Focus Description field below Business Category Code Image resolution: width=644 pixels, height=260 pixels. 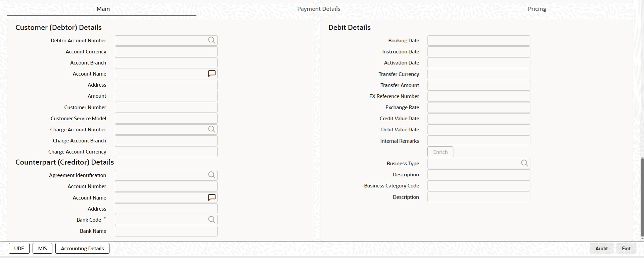(x=479, y=197)
